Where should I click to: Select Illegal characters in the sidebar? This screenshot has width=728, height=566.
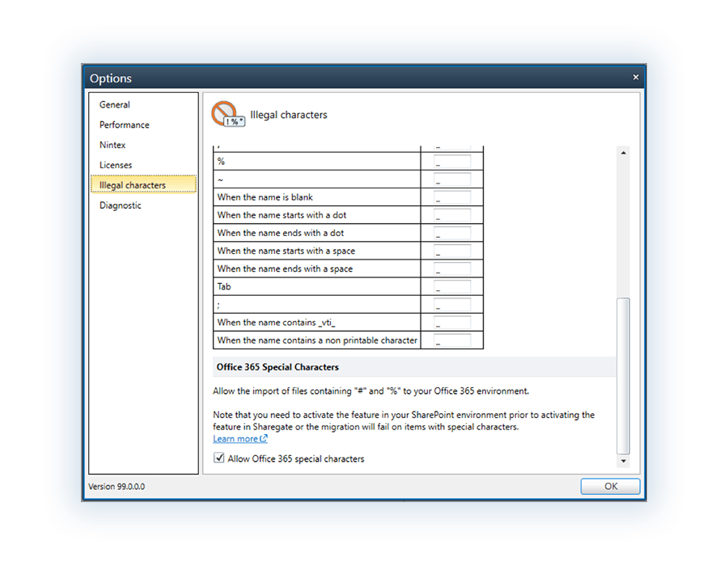click(x=143, y=184)
